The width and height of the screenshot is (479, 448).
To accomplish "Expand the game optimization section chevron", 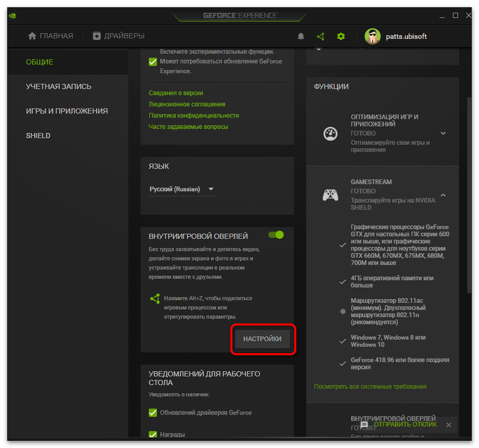I will pyautogui.click(x=443, y=133).
